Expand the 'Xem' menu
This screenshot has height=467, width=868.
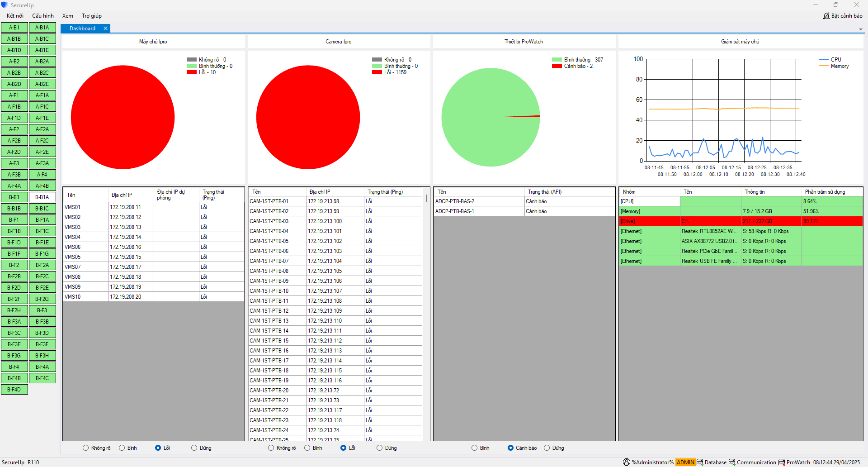click(x=68, y=16)
